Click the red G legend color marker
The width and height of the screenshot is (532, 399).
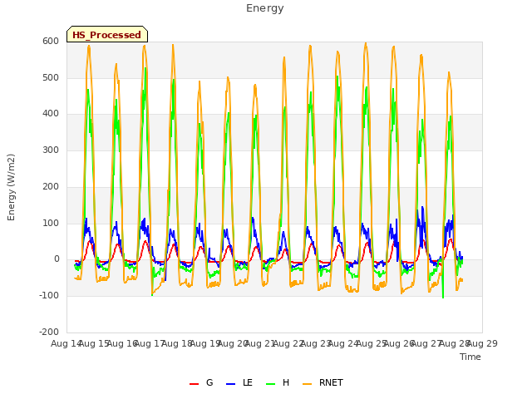click(x=194, y=384)
